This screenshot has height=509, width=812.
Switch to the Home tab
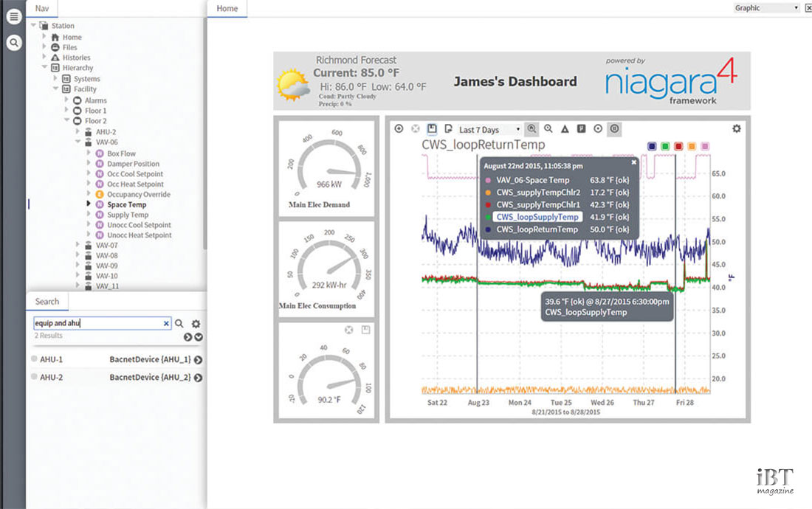pos(227,8)
